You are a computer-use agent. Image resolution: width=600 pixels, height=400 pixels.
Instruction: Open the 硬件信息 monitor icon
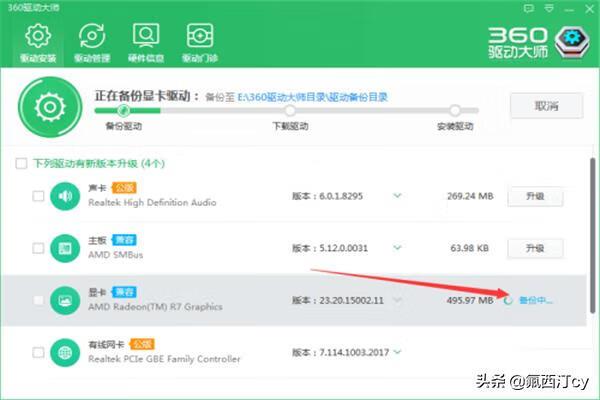coord(146,37)
